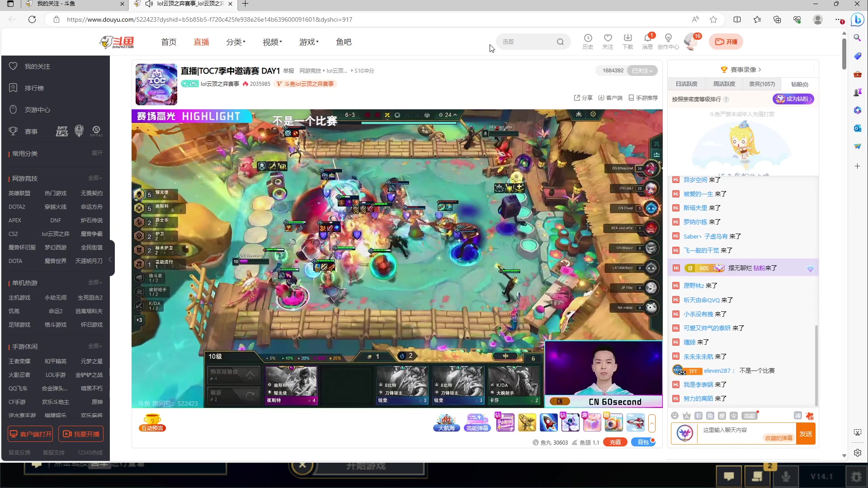This screenshot has height=488, width=868.
Task: Click 客户端打开 button in sidebar
Action: [30, 434]
